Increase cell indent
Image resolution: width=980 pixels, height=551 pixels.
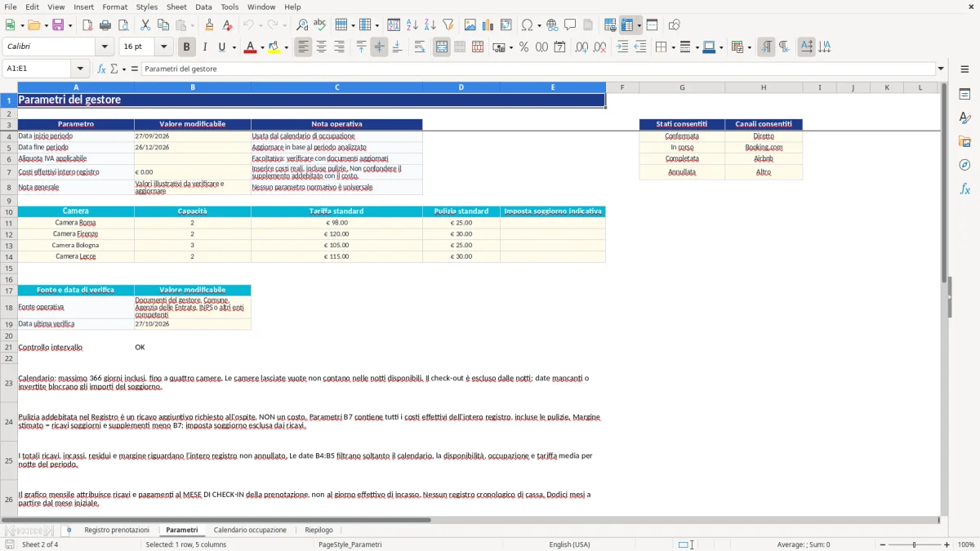coord(622,47)
